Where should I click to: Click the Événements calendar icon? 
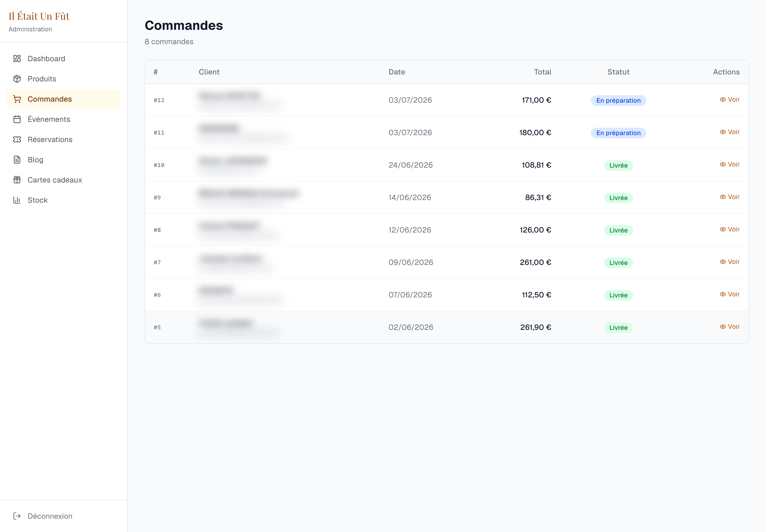point(17,119)
